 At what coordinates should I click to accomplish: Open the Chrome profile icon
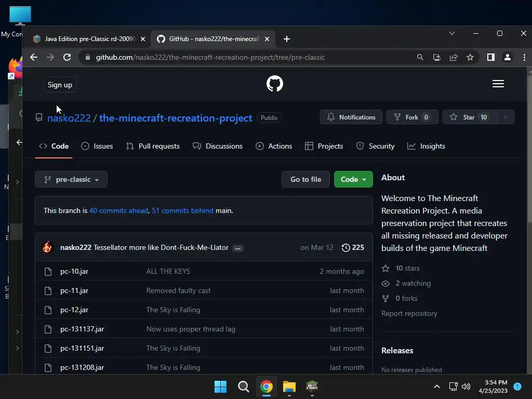click(x=507, y=57)
